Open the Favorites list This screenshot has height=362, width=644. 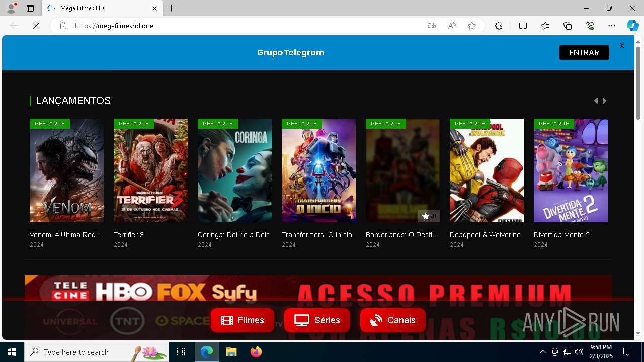pos(545,26)
